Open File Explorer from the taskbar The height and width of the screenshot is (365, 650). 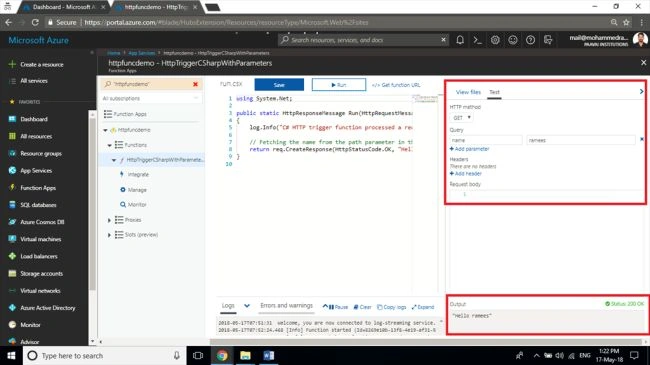[x=245, y=355]
